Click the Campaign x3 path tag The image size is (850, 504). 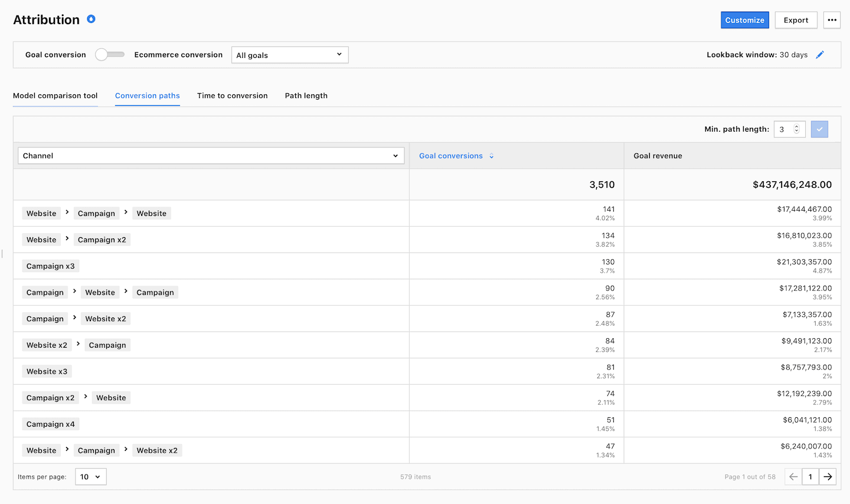click(51, 266)
